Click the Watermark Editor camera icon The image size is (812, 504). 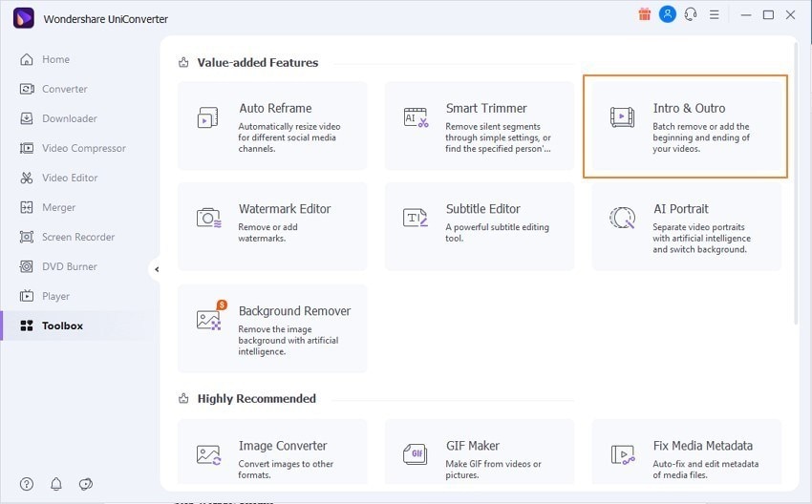[x=208, y=218]
